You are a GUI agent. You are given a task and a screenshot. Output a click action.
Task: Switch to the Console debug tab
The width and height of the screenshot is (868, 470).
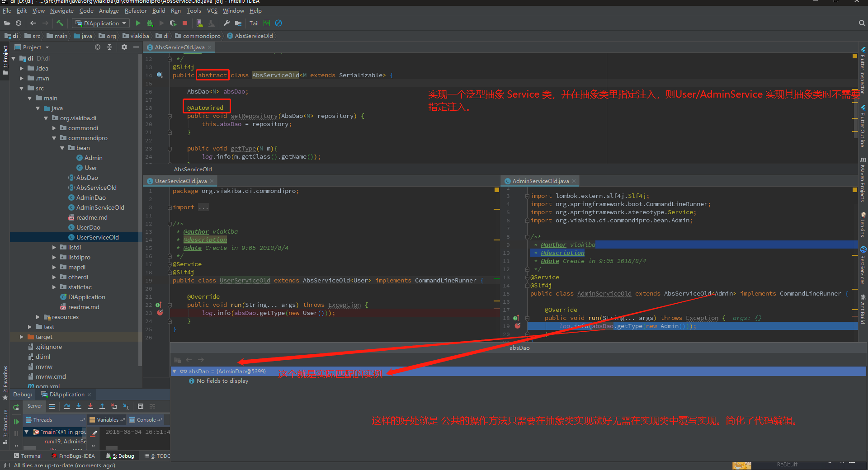coord(146,420)
